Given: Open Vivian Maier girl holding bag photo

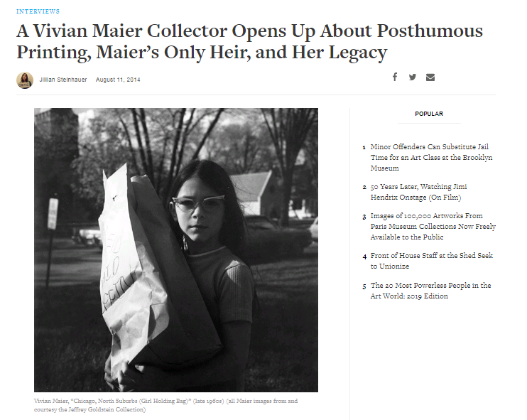Looking at the screenshot, I should click(x=176, y=250).
